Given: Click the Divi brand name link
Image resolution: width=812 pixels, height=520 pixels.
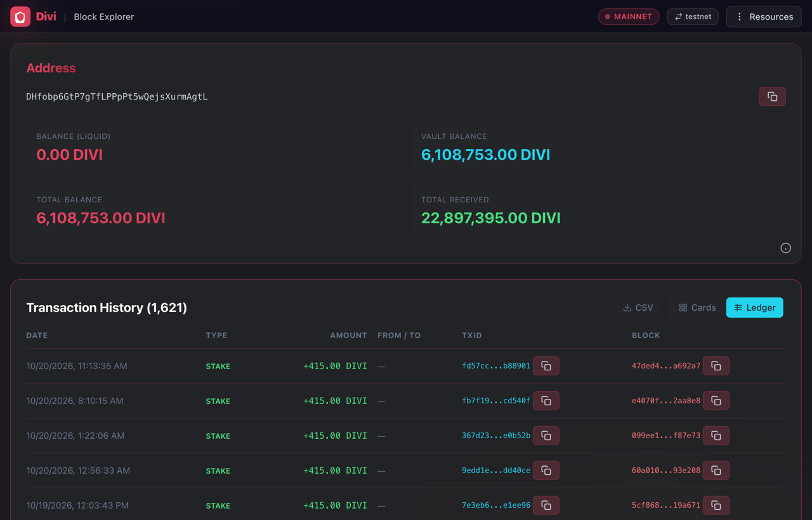Looking at the screenshot, I should (46, 16).
